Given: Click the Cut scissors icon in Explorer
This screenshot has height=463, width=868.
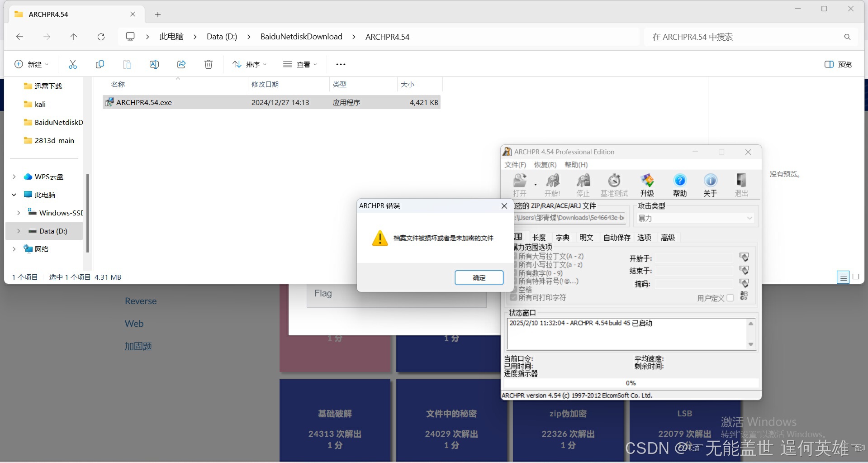Looking at the screenshot, I should tap(73, 64).
